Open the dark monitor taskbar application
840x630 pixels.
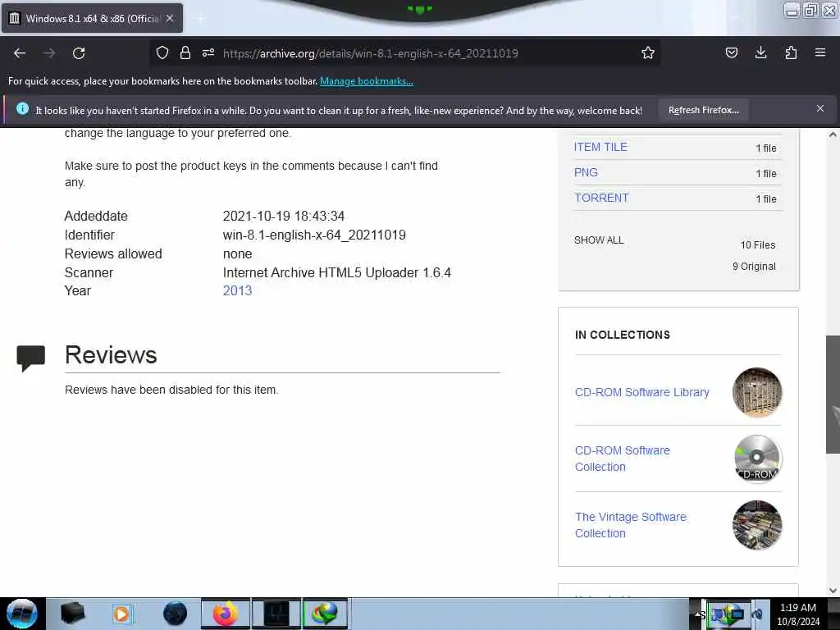pyautogui.click(x=276, y=614)
